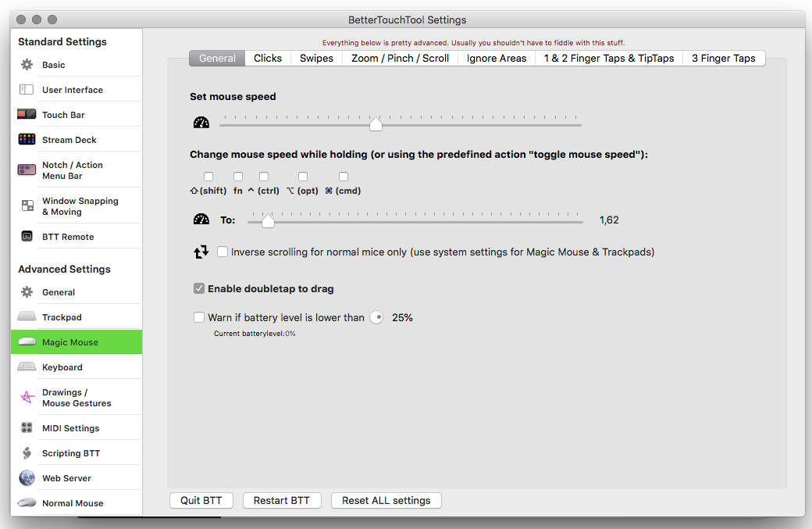Click the Keyboard icon in sidebar

click(x=27, y=366)
